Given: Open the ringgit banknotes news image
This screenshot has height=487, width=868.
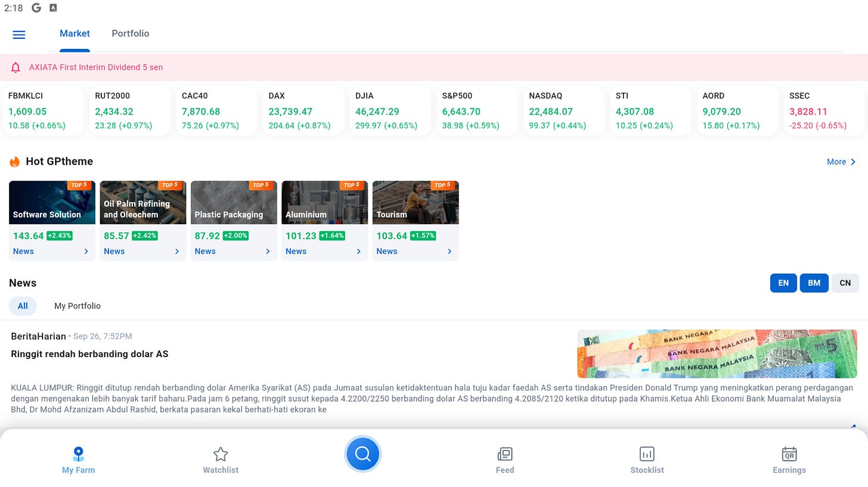Looking at the screenshot, I should pos(717,354).
